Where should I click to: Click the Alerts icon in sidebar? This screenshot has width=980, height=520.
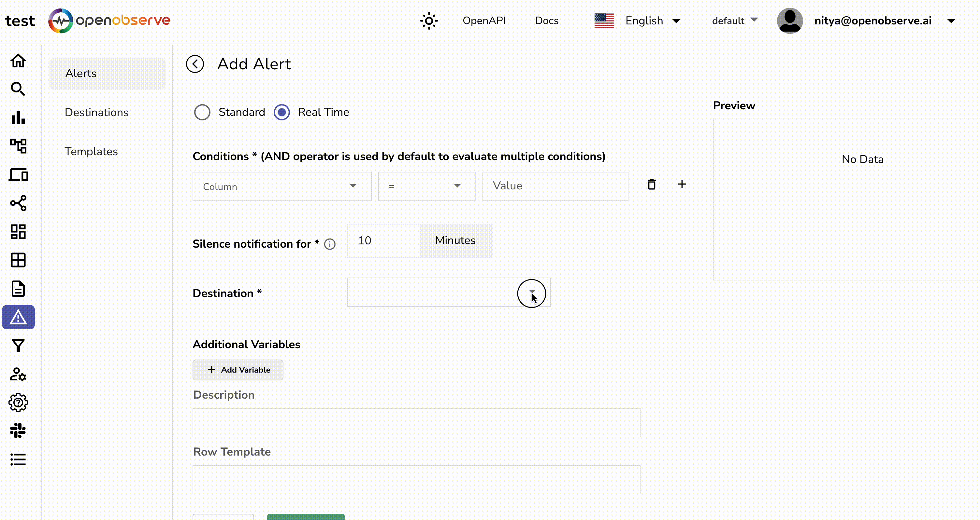click(18, 317)
